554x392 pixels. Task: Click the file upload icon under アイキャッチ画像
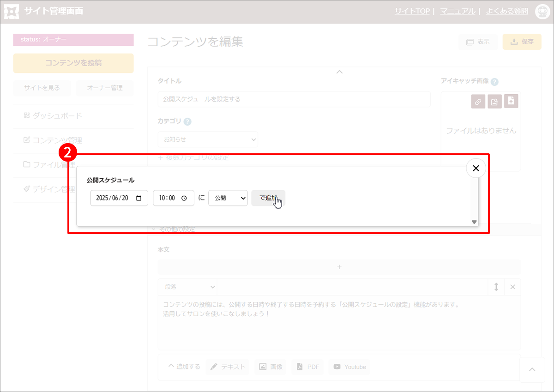511,101
